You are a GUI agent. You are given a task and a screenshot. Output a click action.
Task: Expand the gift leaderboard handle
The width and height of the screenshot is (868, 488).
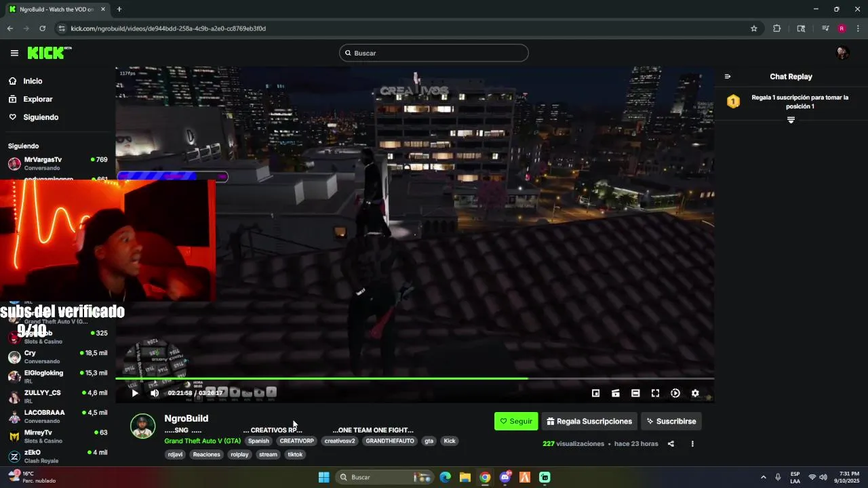pos(791,120)
